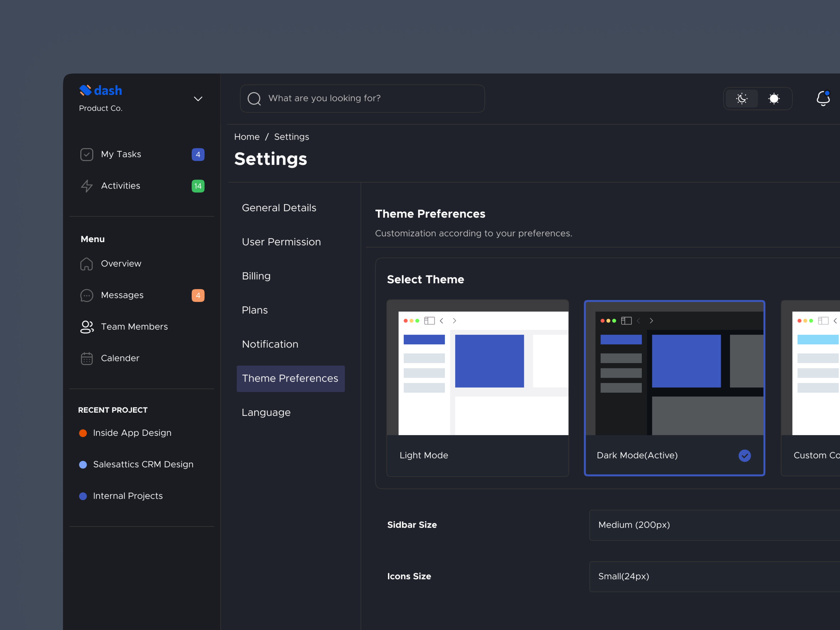
Task: Open Messages via the chat bubble icon
Action: pyautogui.click(x=87, y=295)
